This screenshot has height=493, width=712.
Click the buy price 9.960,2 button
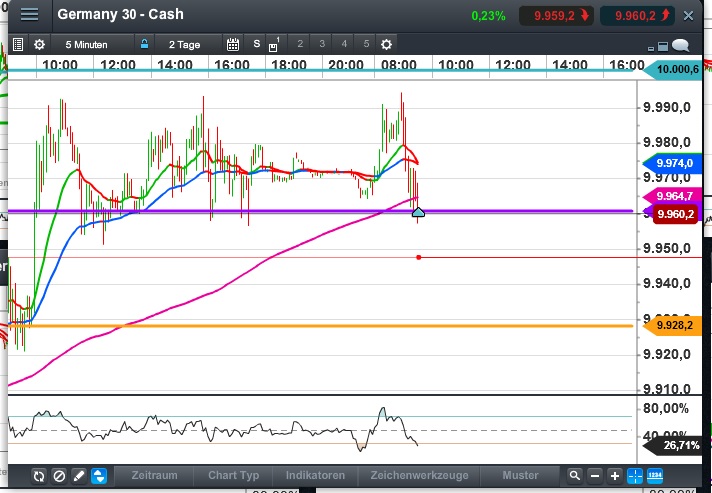pos(637,16)
